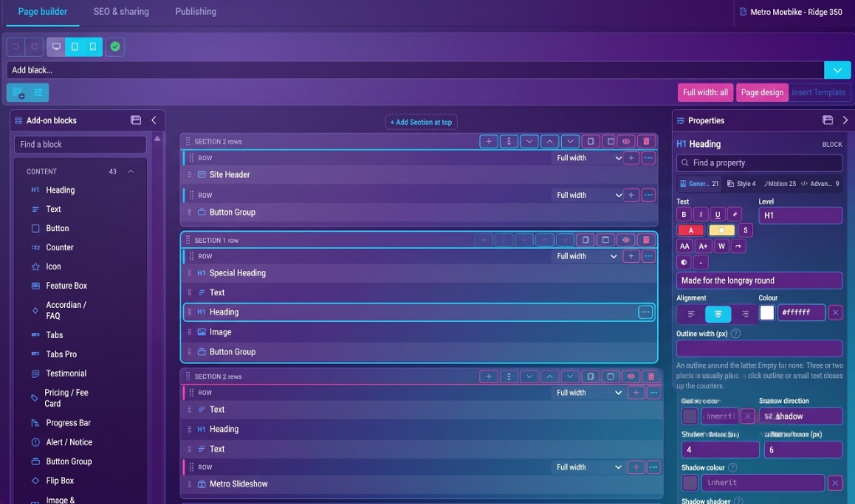
Task: Click the undo arrow icon
Action: click(16, 47)
